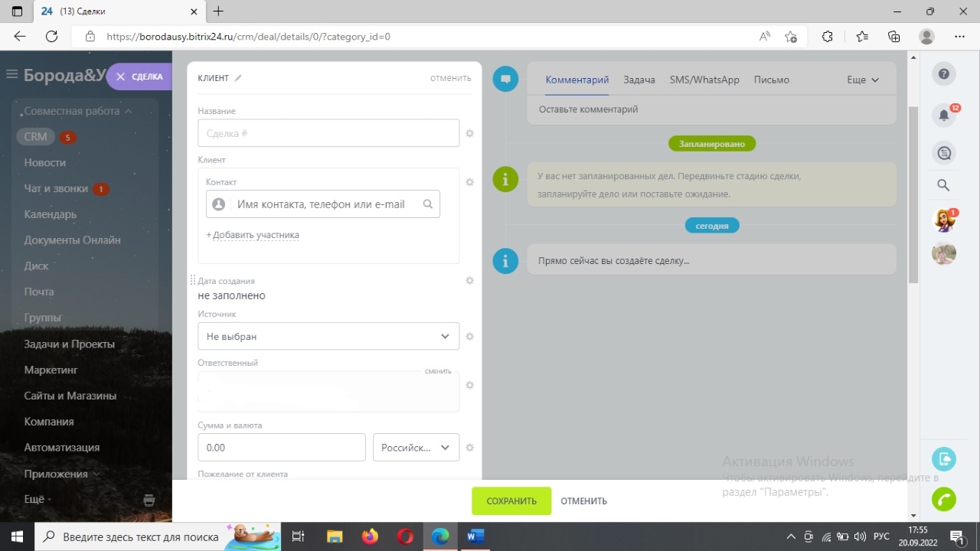Open browser extensions icon

pos(828,36)
